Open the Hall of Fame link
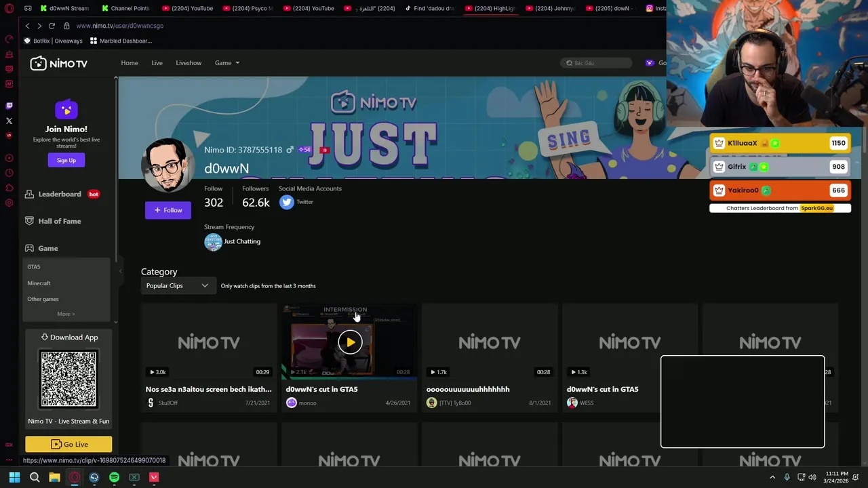This screenshot has height=488, width=868. coord(60,221)
